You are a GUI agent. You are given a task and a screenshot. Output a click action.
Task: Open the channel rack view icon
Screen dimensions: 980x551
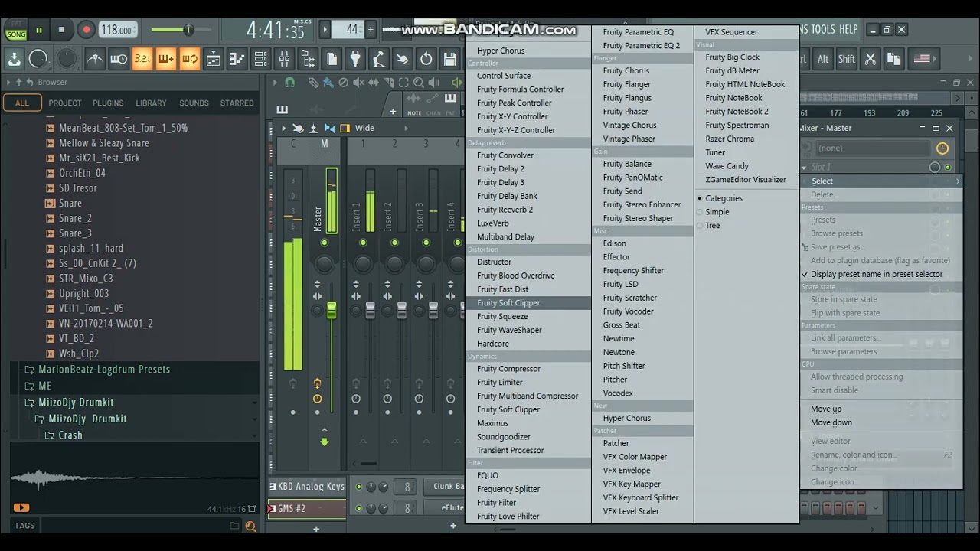click(x=261, y=59)
